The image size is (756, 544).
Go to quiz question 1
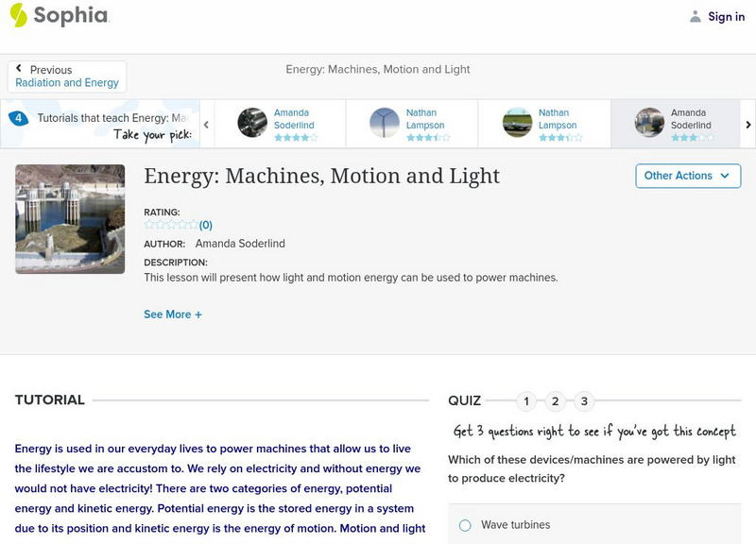click(526, 401)
